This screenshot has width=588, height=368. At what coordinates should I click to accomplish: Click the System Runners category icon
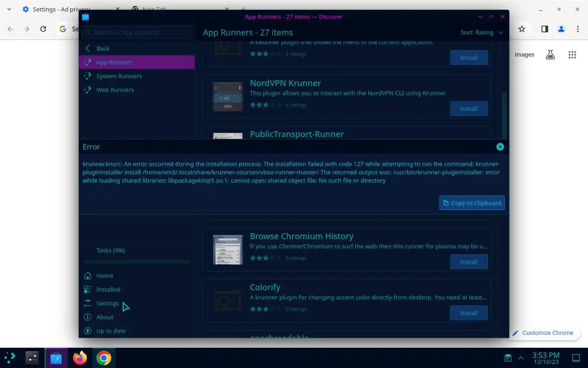(x=88, y=76)
